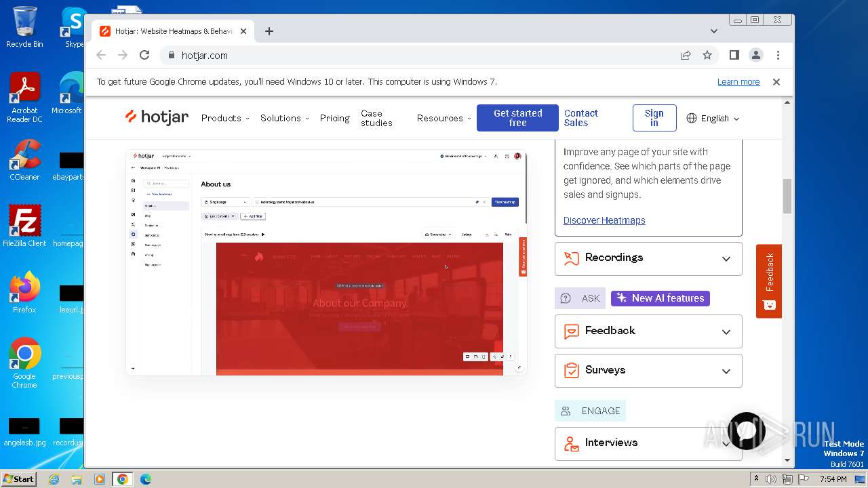Click the Interviews section icon
Image resolution: width=868 pixels, height=488 pixels.
point(572,443)
